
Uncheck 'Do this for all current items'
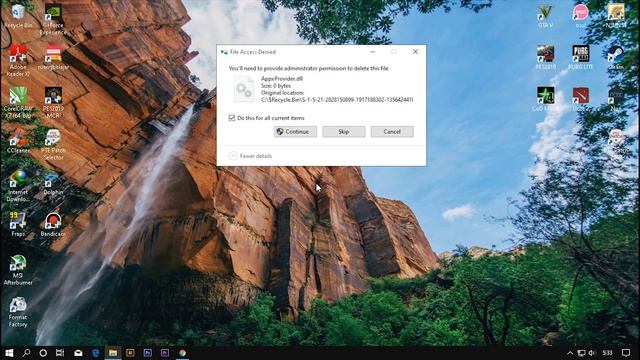232,118
